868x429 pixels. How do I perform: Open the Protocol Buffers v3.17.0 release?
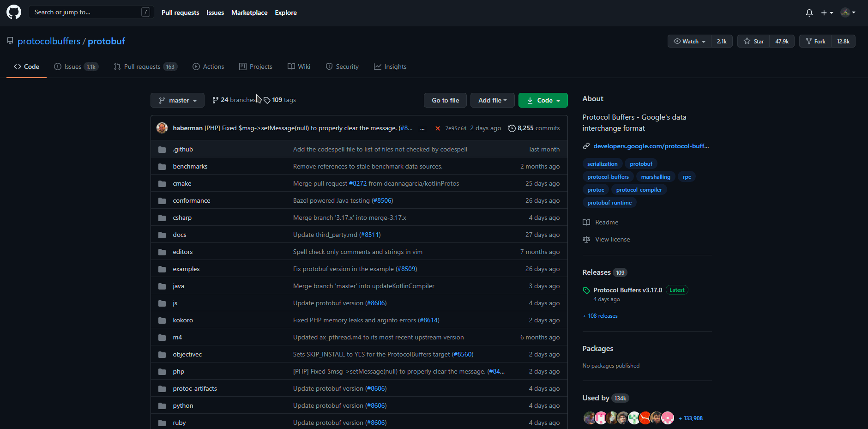click(x=627, y=290)
